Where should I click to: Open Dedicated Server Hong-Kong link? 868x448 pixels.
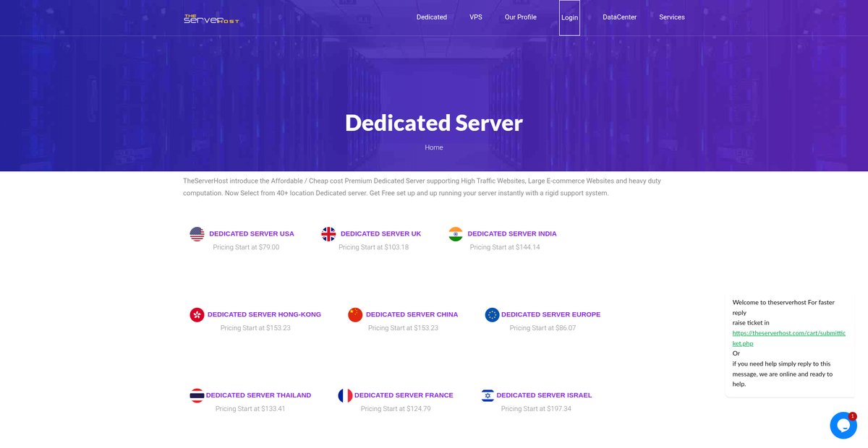coord(264,315)
